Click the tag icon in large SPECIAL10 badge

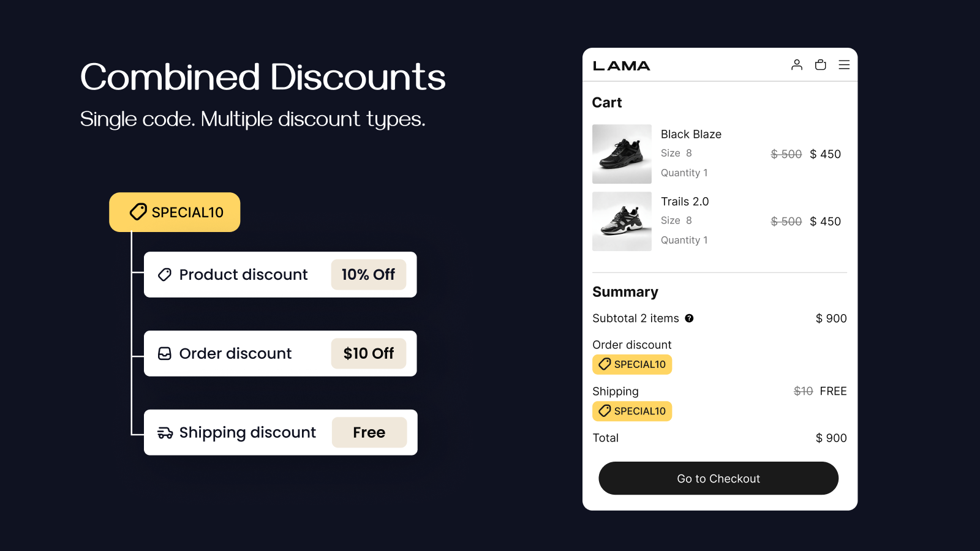(138, 212)
